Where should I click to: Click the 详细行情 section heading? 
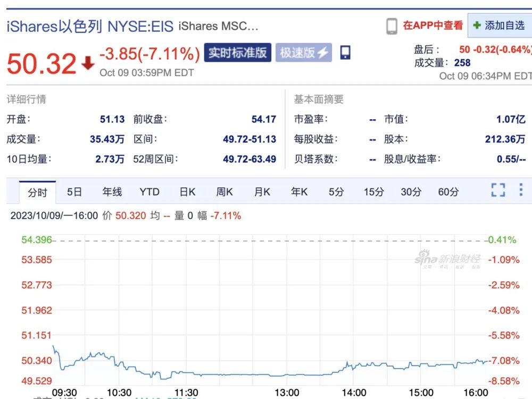26,99
